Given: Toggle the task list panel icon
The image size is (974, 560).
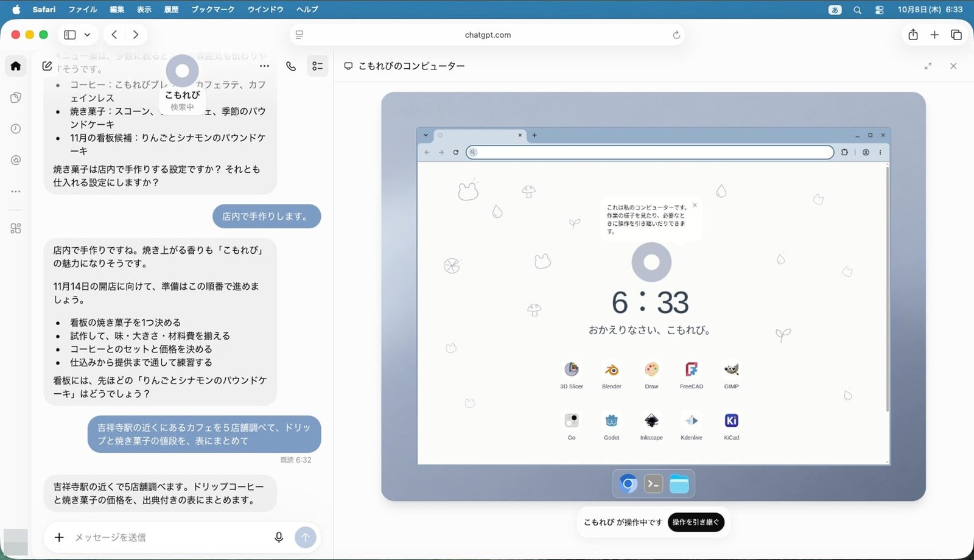Looking at the screenshot, I should [317, 66].
